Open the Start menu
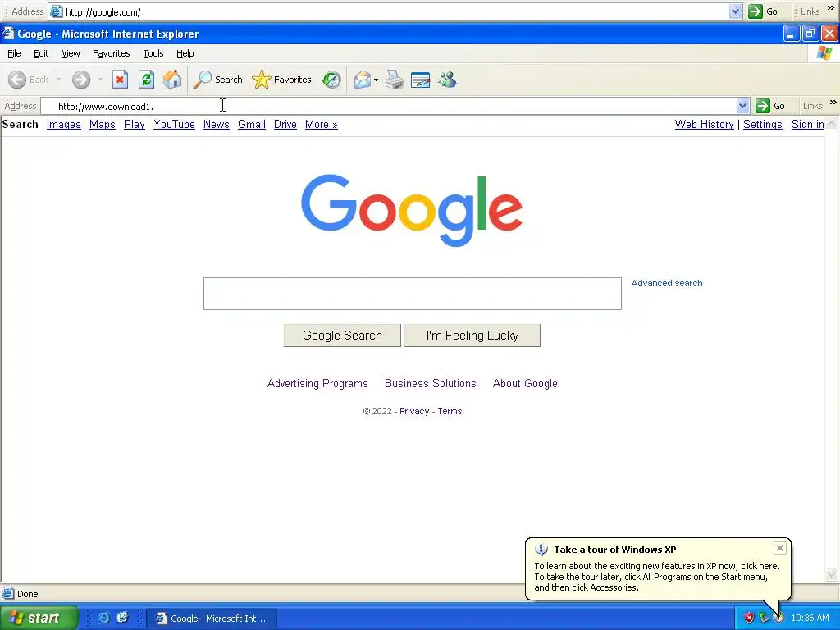 [39, 618]
